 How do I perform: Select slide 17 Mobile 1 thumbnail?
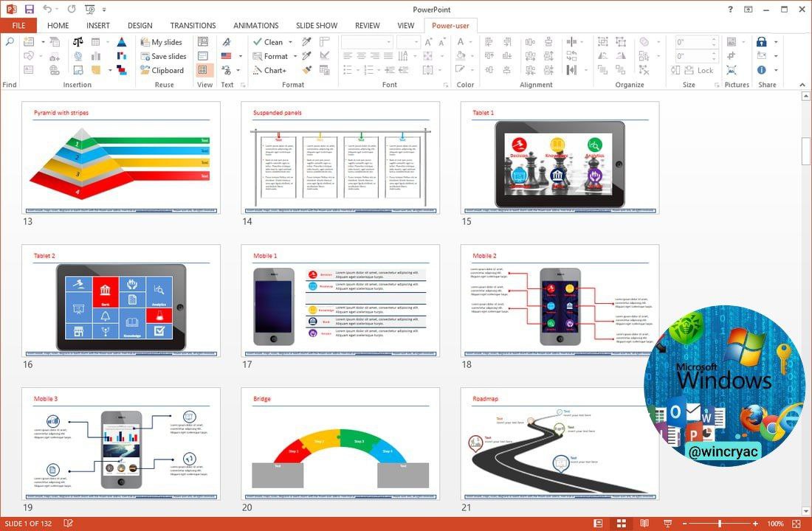pos(340,301)
